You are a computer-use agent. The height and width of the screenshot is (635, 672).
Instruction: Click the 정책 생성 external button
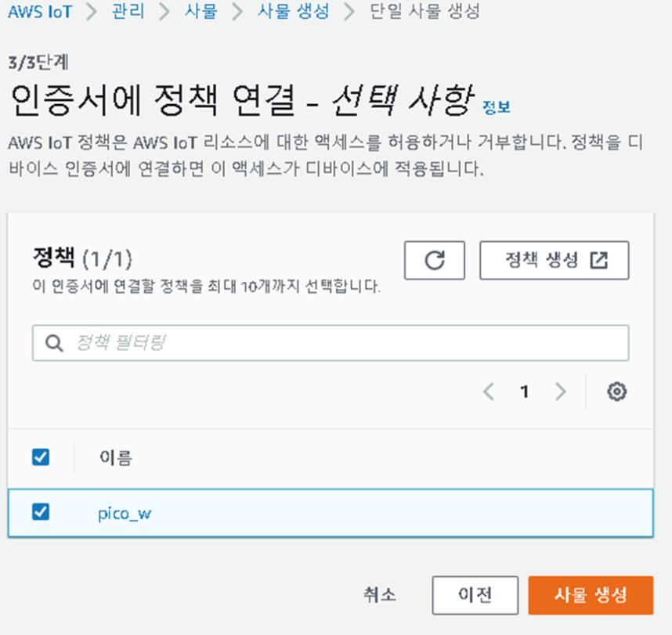[555, 260]
